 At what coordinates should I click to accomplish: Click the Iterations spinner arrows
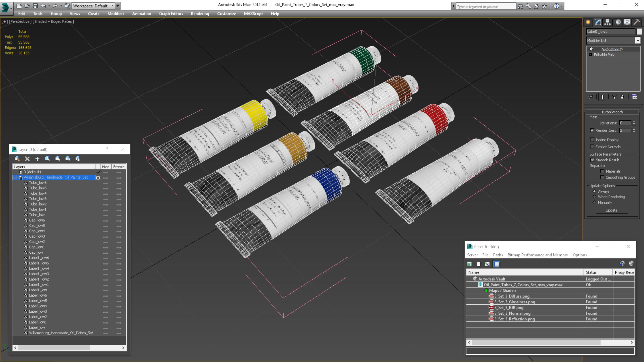coord(634,123)
